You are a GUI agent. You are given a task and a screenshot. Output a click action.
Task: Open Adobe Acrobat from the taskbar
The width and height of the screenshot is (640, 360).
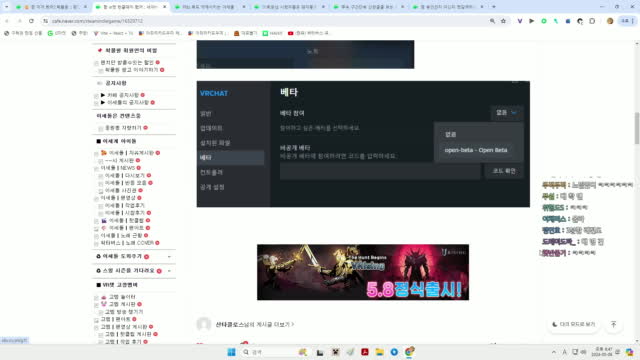[x=364, y=352]
